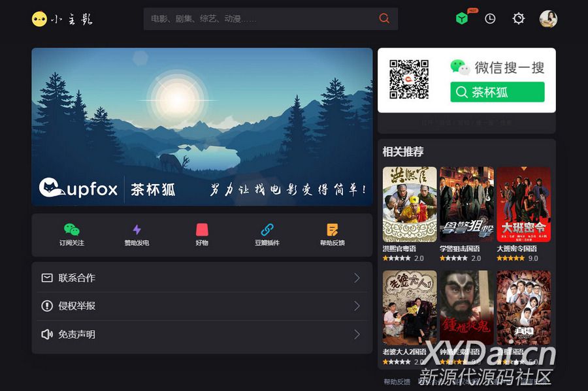
Task: Click the 小主影 logo in the header
Action: [x=63, y=19]
